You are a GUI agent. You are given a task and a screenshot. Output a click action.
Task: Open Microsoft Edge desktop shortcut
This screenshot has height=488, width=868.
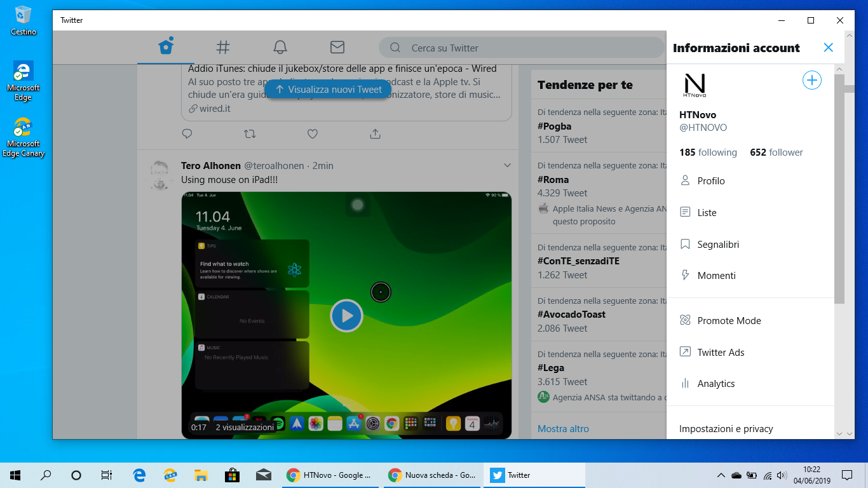point(24,81)
